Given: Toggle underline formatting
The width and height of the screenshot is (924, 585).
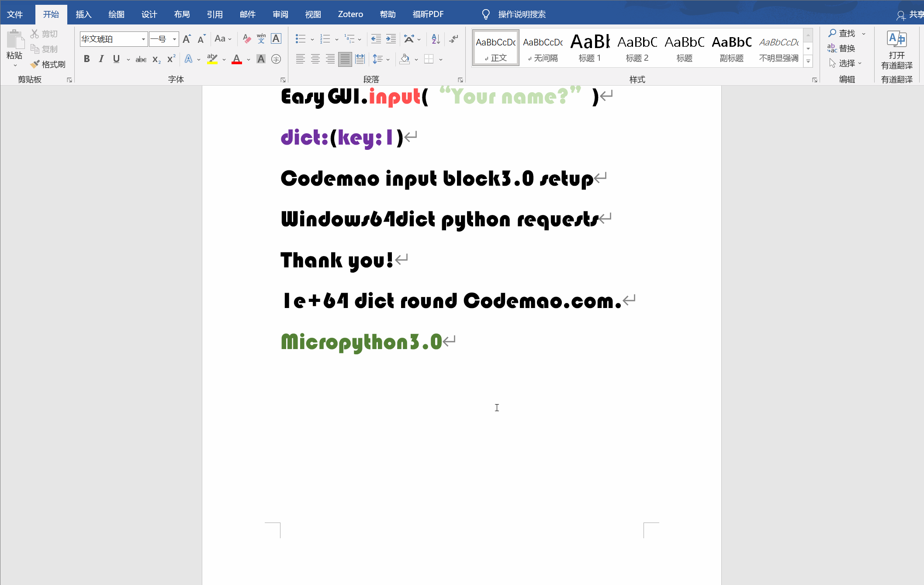Looking at the screenshot, I should pos(116,59).
